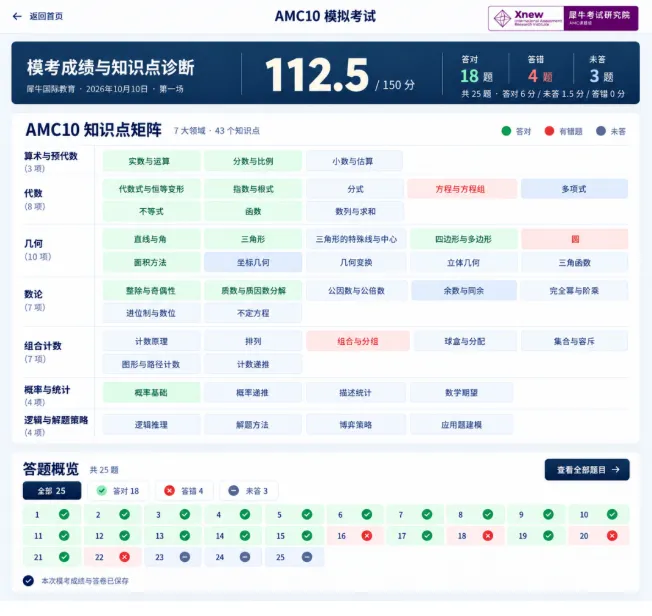The width and height of the screenshot is (652, 616).
Task: Open 查看全部题目 button
Action: (x=587, y=470)
